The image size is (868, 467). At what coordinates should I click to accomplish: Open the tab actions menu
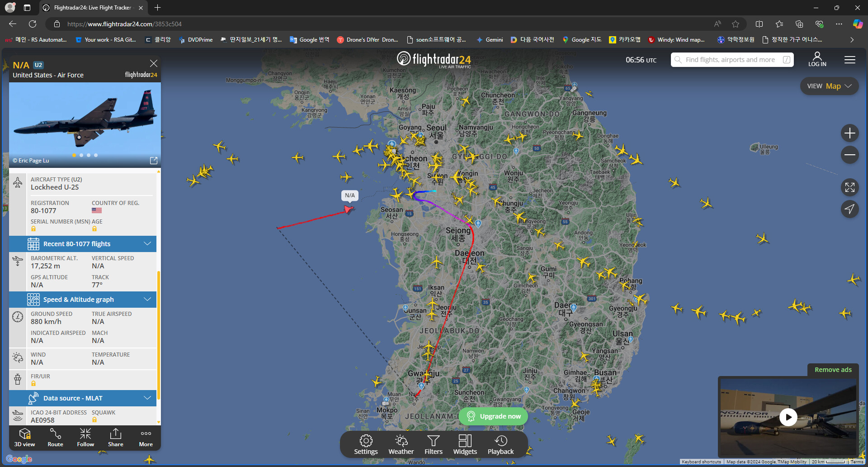click(27, 8)
